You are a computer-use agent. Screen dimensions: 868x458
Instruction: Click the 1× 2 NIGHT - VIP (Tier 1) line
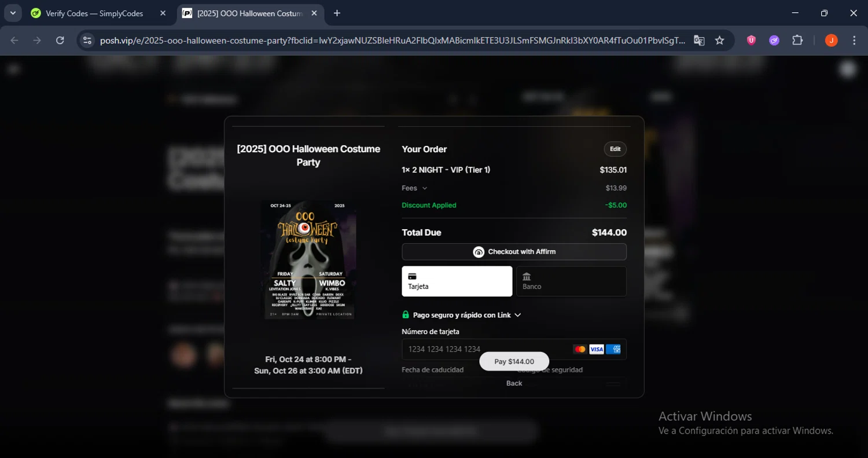446,170
